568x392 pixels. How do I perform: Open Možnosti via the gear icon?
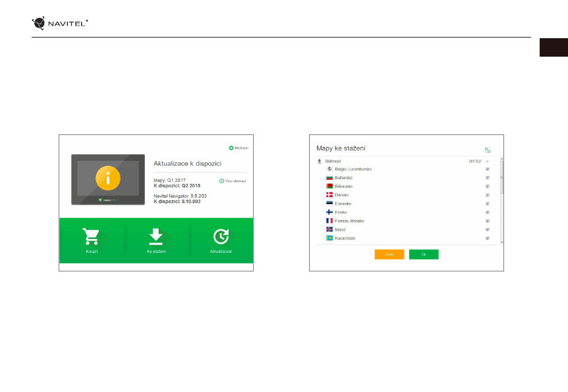point(231,148)
